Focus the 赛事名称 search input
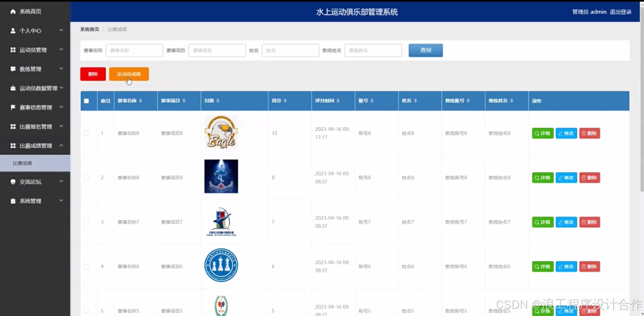Screen dimensions: 644x316 [x=134, y=50]
